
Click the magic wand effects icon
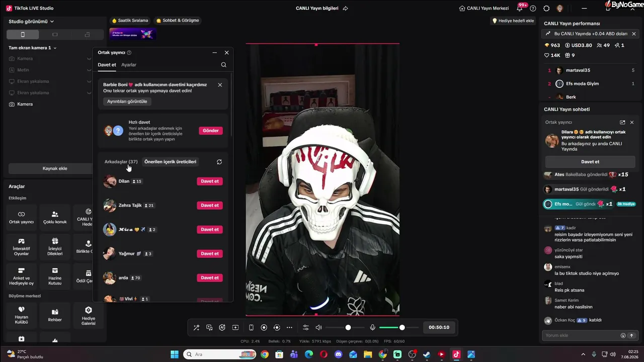[196, 327]
